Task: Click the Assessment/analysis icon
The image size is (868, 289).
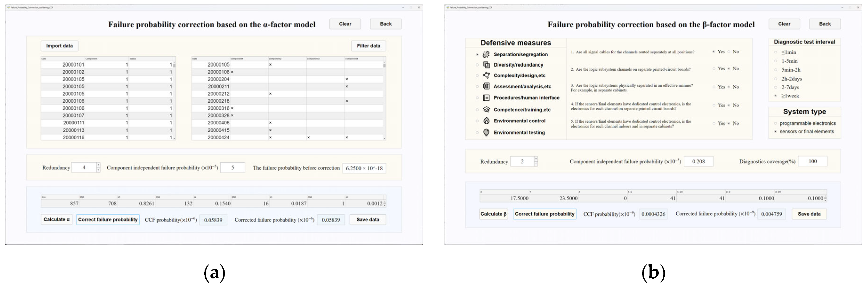Action: tap(486, 86)
